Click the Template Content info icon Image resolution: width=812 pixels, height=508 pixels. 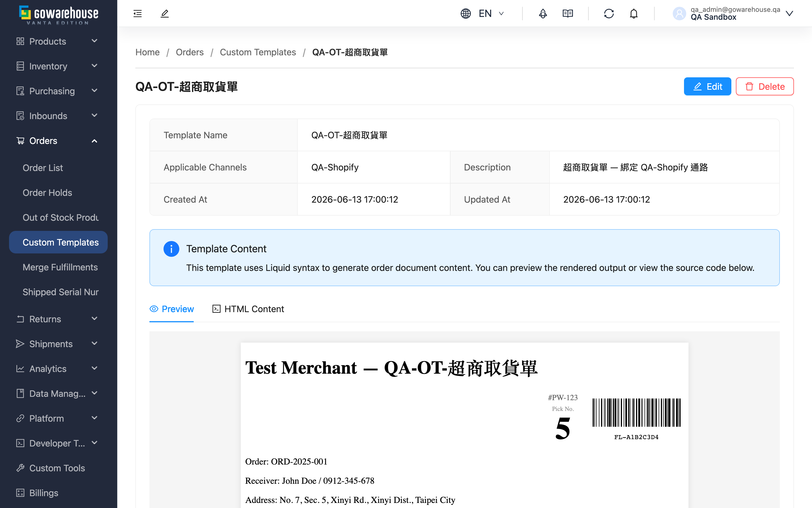tap(171, 249)
